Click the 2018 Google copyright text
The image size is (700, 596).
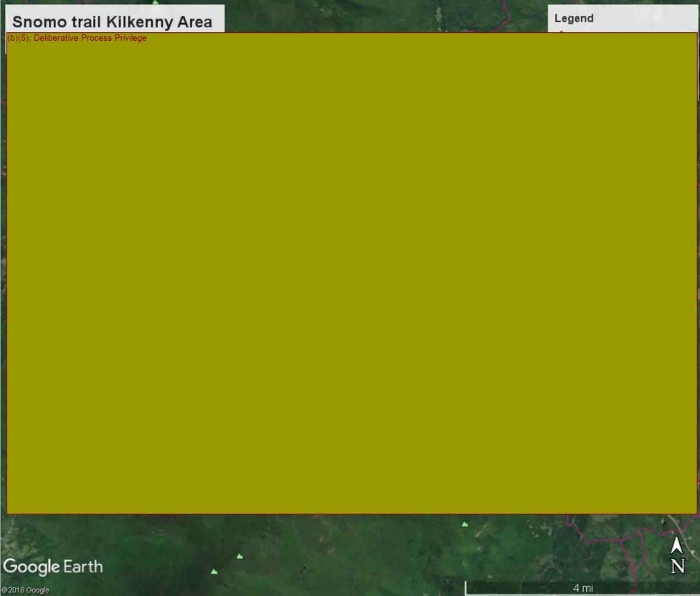25,590
